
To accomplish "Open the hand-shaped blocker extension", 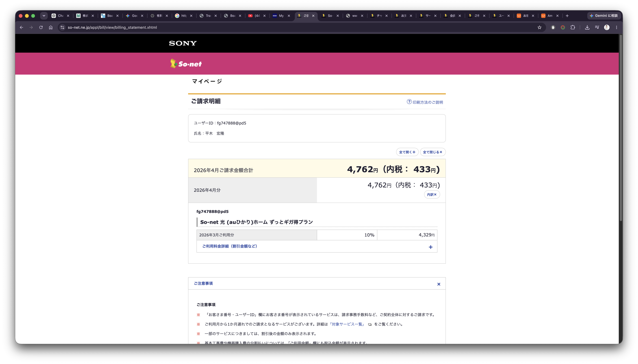I will [x=553, y=28].
